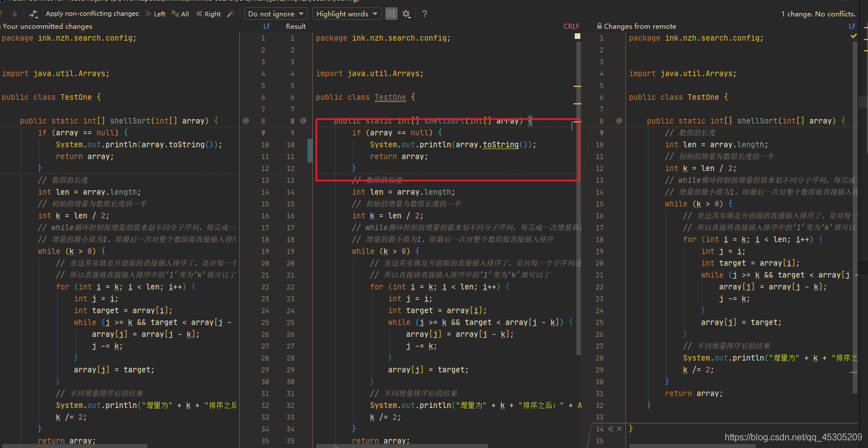The width and height of the screenshot is (868, 448).
Task: Open the help question mark
Action: 425,14
